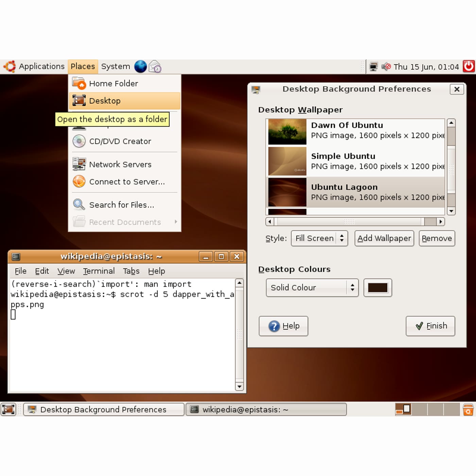Open the Style dropdown showing Fill Screen
The height and width of the screenshot is (476, 476).
[x=319, y=238]
